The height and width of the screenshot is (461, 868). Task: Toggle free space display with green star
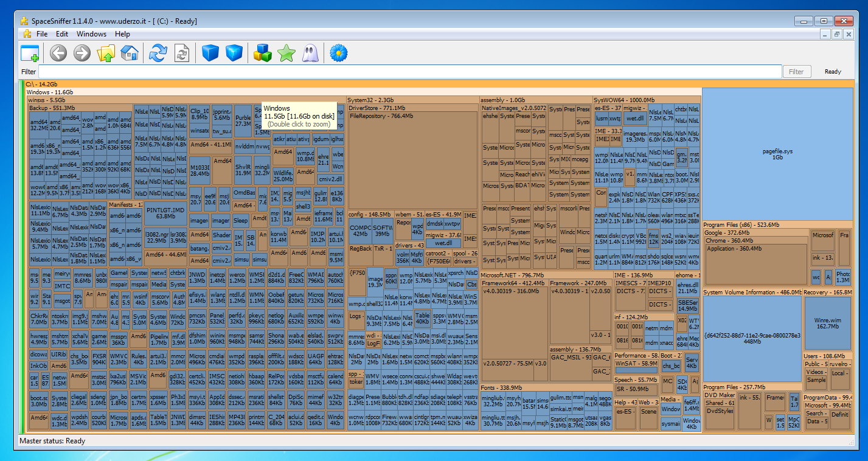click(x=286, y=54)
